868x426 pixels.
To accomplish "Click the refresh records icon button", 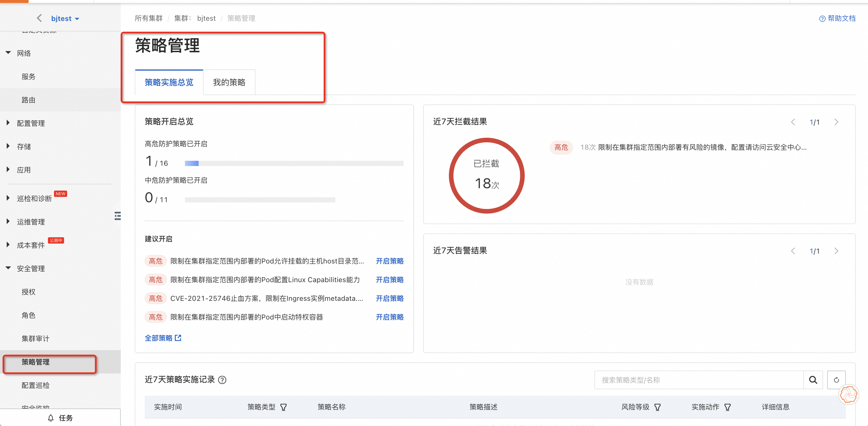I will tap(836, 380).
